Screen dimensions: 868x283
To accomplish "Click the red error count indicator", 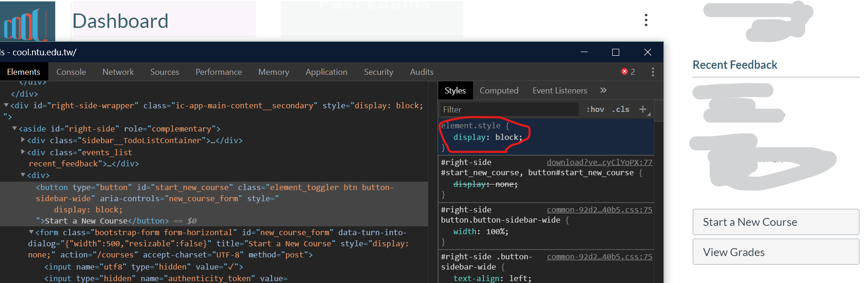I will pos(628,72).
